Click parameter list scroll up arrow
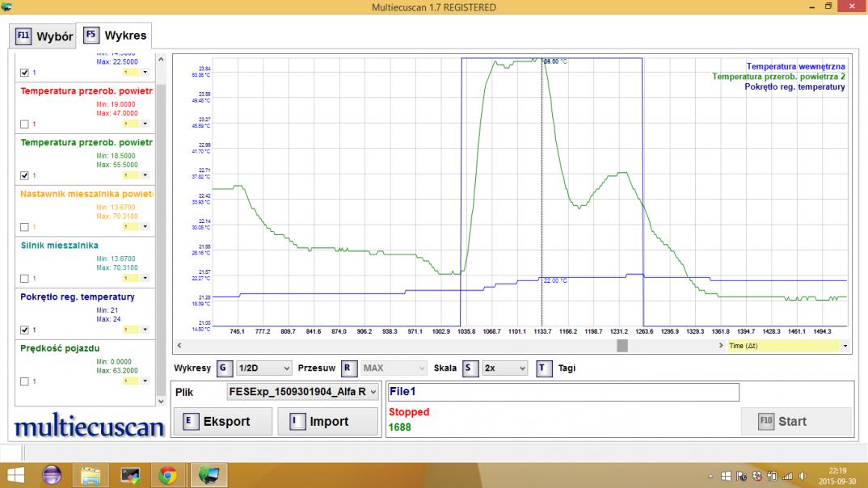868x488 pixels. (161, 59)
